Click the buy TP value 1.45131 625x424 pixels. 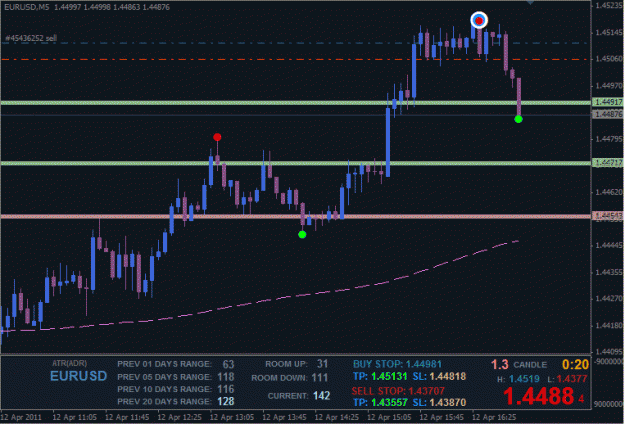click(389, 377)
